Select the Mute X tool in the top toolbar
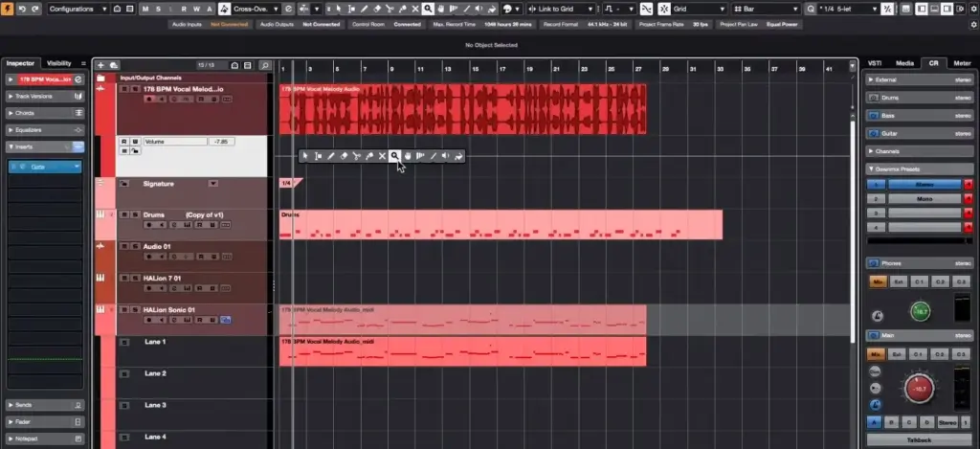 click(x=415, y=9)
